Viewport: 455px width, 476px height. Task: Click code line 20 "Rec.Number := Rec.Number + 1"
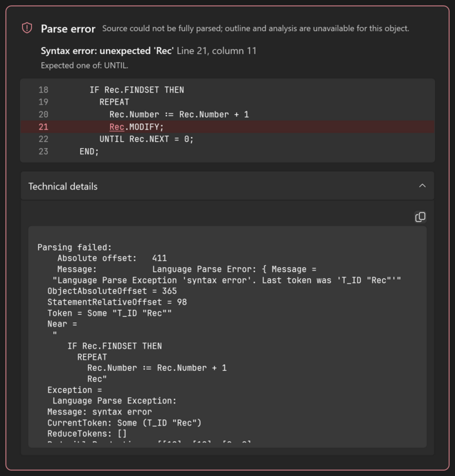179,114
